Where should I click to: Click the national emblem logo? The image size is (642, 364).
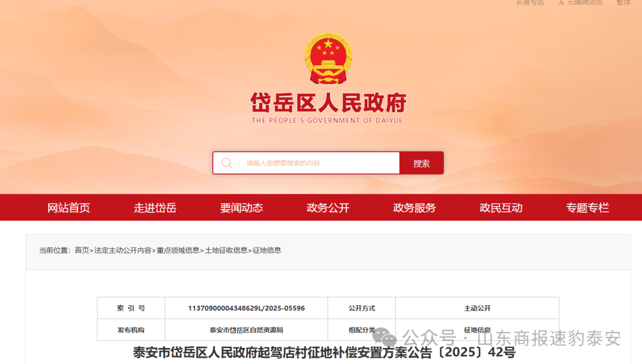[328, 58]
